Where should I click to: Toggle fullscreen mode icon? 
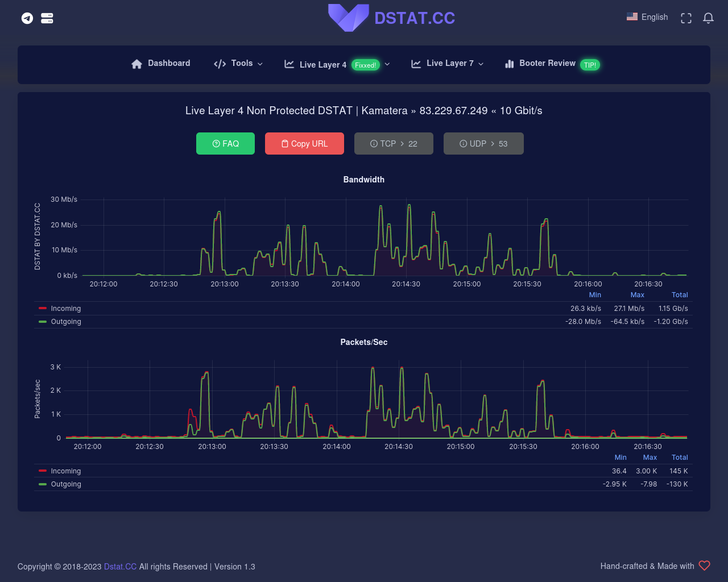click(686, 18)
